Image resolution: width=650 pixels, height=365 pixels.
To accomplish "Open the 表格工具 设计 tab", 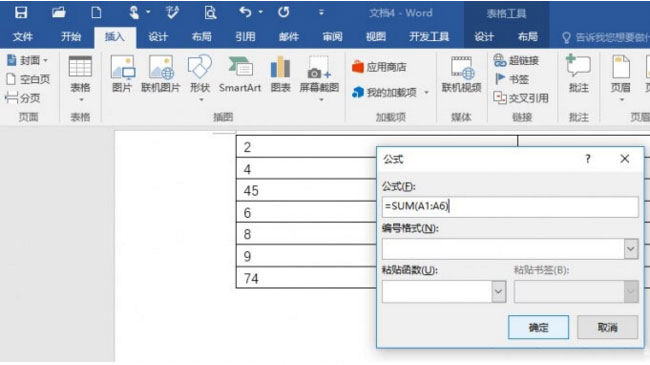I will pos(484,37).
